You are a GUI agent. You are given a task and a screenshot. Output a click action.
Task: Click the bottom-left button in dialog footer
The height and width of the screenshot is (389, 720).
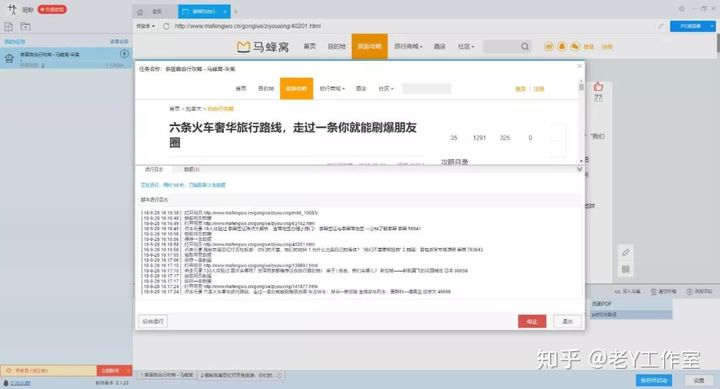[152, 321]
